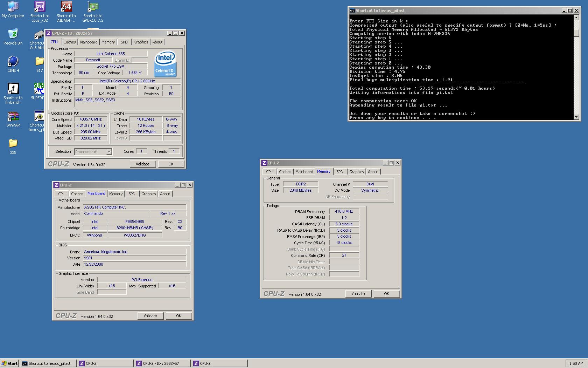Switch to CPU-Z ID 2882457 taskbar button

(163, 363)
